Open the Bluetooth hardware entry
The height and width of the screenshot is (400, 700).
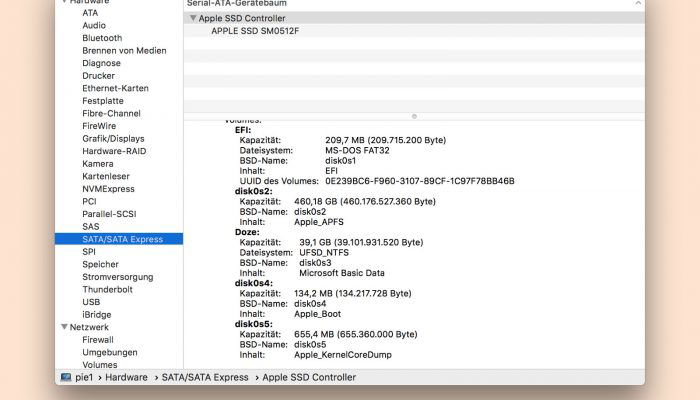click(102, 38)
